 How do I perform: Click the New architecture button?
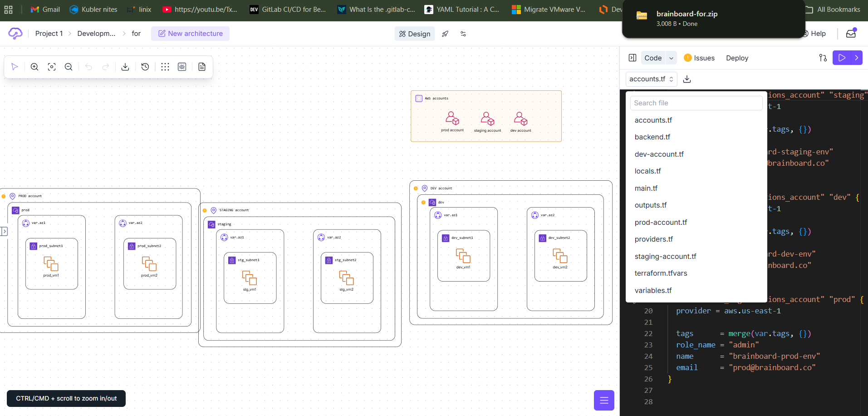point(190,34)
